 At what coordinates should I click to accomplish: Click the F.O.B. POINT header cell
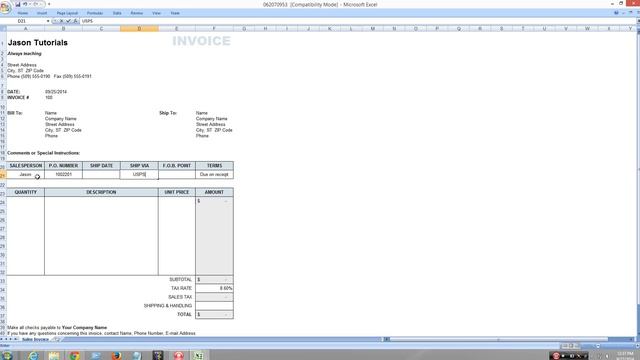tap(177, 166)
